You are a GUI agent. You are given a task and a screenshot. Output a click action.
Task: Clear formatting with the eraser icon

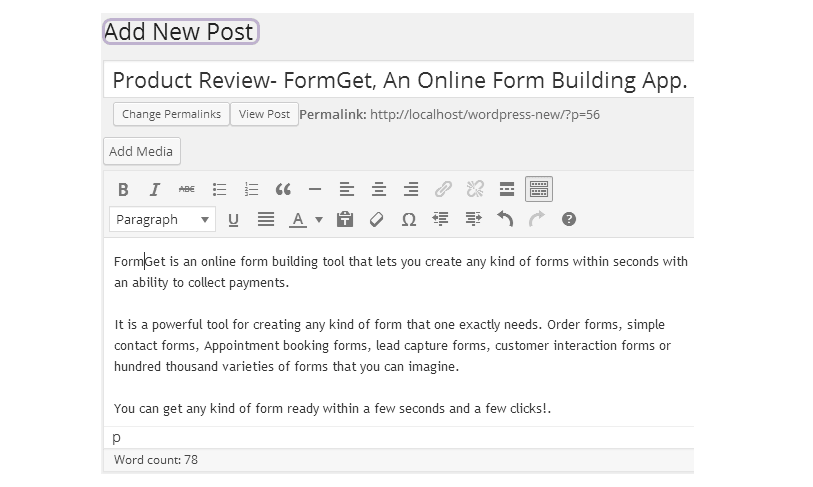pos(376,219)
